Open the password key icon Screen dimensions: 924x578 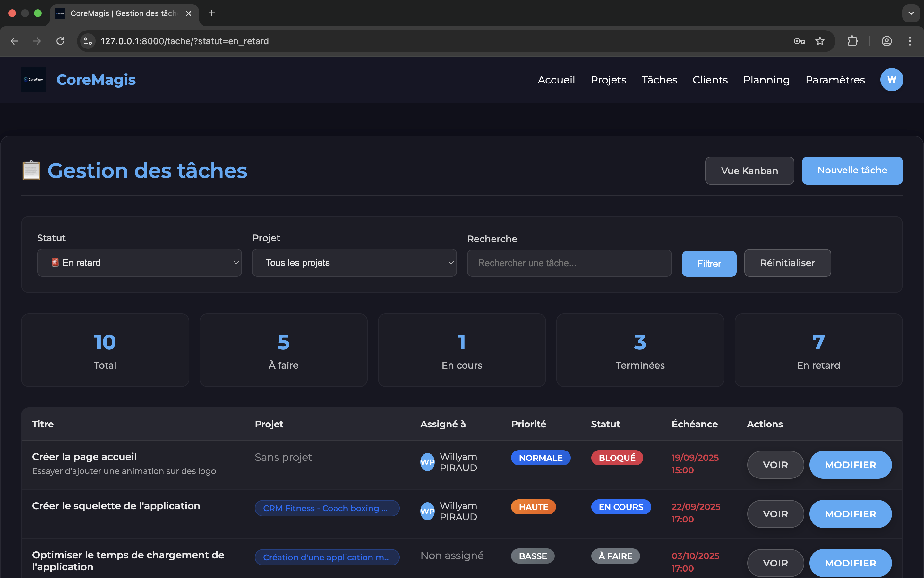click(x=799, y=41)
